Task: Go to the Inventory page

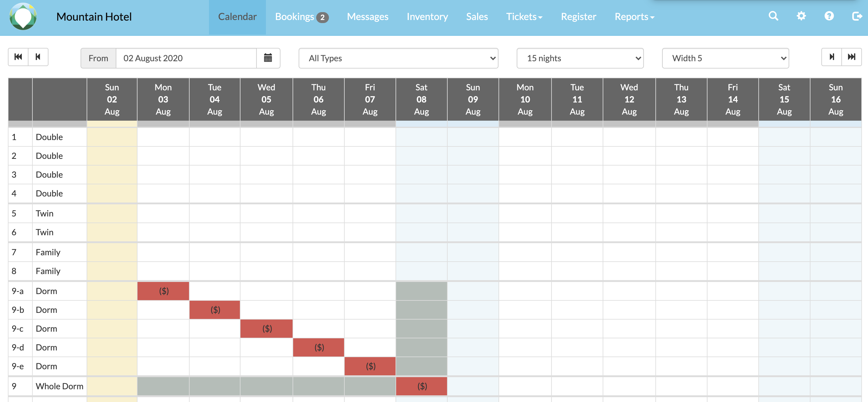Action: click(427, 17)
